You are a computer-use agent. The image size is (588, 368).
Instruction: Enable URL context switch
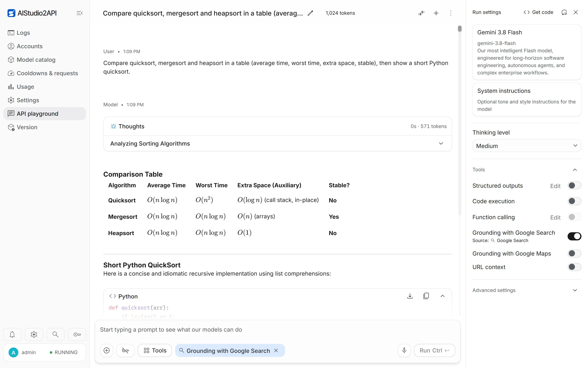coord(574,267)
